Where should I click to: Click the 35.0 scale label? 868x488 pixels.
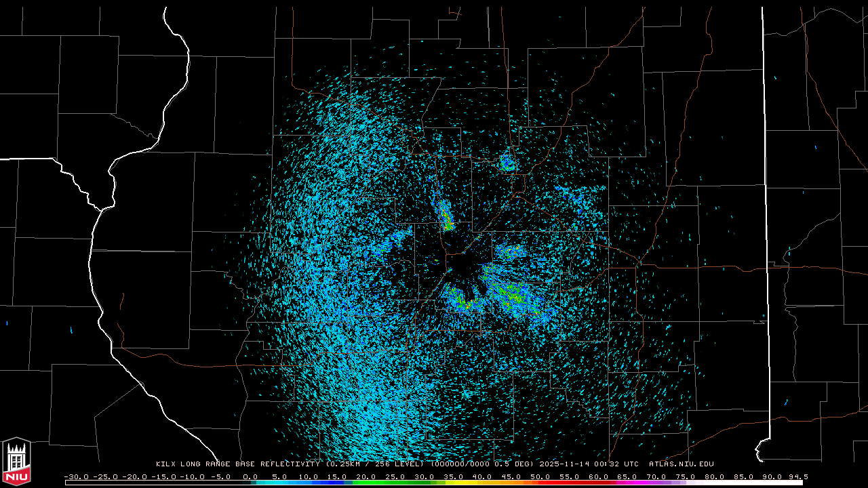(x=453, y=476)
